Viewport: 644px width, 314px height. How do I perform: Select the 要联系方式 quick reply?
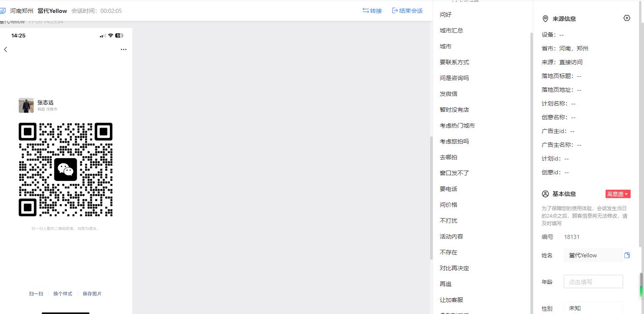(454, 62)
